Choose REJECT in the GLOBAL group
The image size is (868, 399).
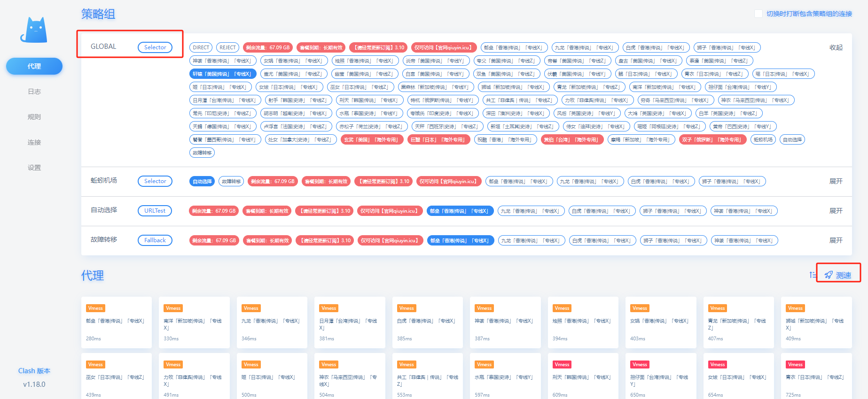pyautogui.click(x=227, y=47)
